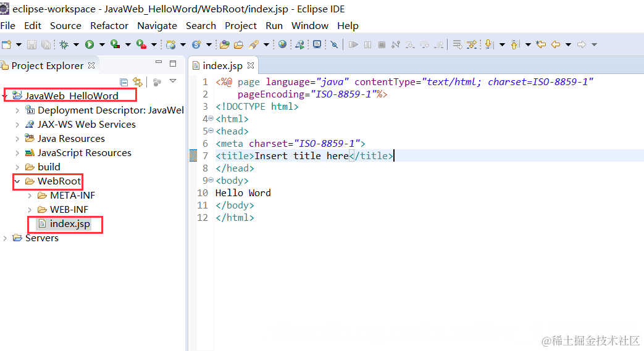Click the Drop To Frame icon
Viewport: 644px width, 351px height.
(x=457, y=44)
